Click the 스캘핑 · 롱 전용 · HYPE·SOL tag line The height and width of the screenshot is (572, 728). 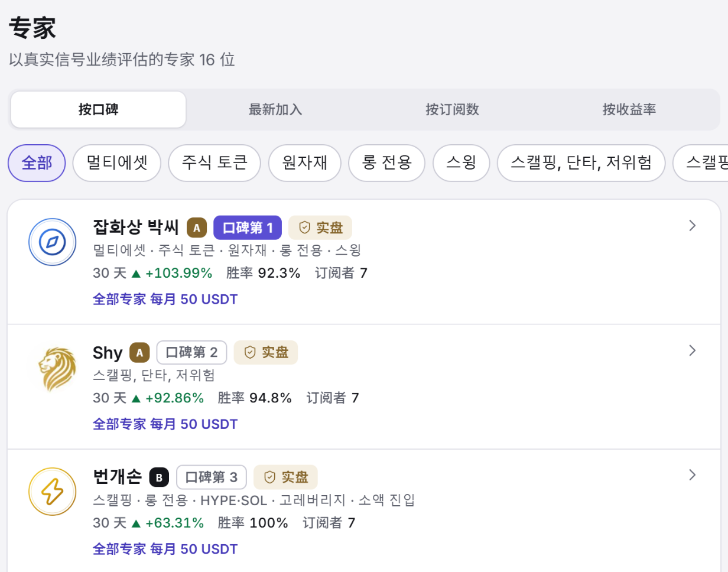(x=254, y=500)
